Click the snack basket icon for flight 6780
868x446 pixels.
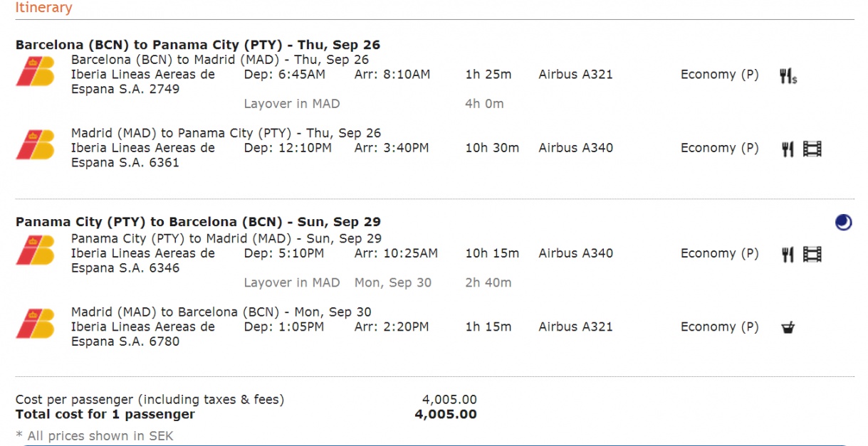coord(788,328)
